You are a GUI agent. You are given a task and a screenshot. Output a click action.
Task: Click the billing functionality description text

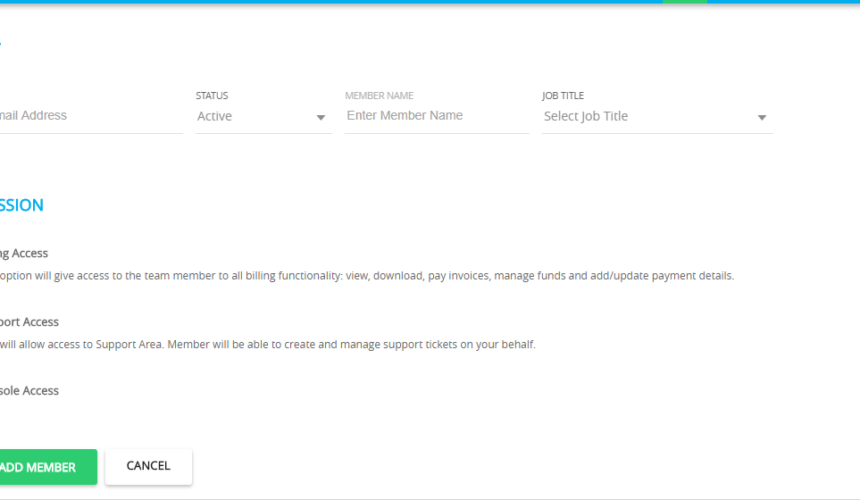[366, 276]
